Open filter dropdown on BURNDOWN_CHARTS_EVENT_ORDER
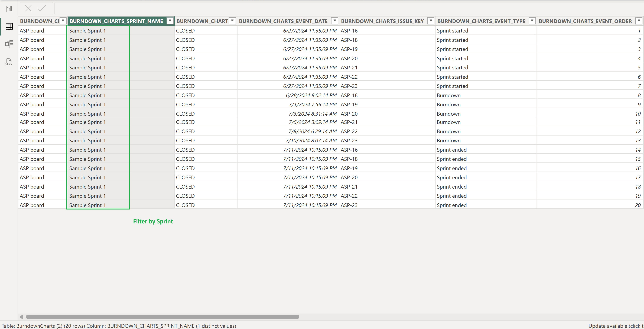This screenshot has width=644, height=329. coord(639,21)
